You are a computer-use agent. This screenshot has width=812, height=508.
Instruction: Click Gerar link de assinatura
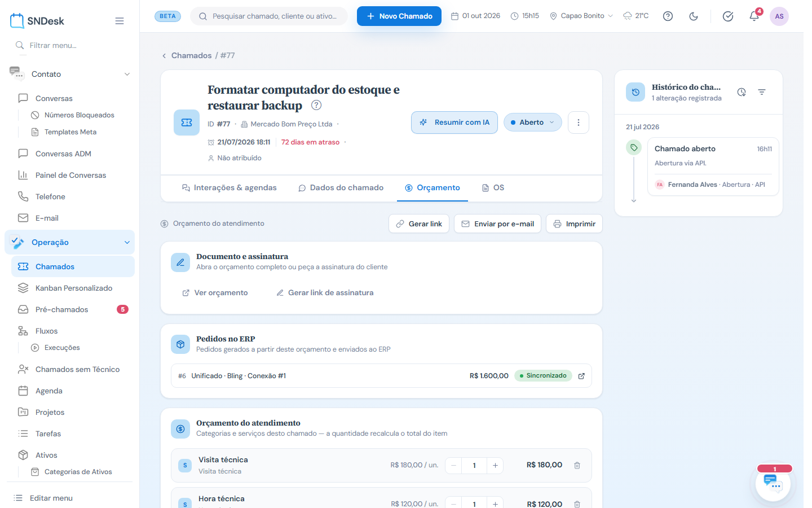pos(325,293)
